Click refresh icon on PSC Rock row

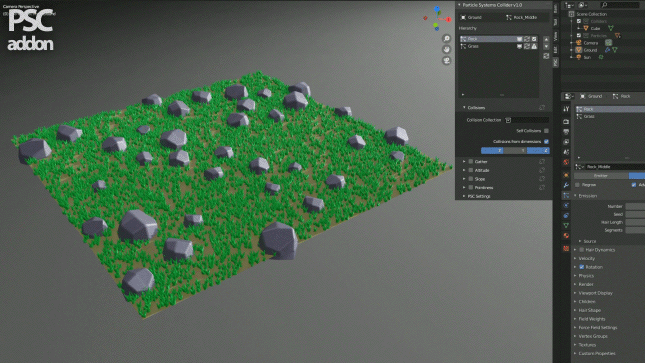(x=527, y=39)
